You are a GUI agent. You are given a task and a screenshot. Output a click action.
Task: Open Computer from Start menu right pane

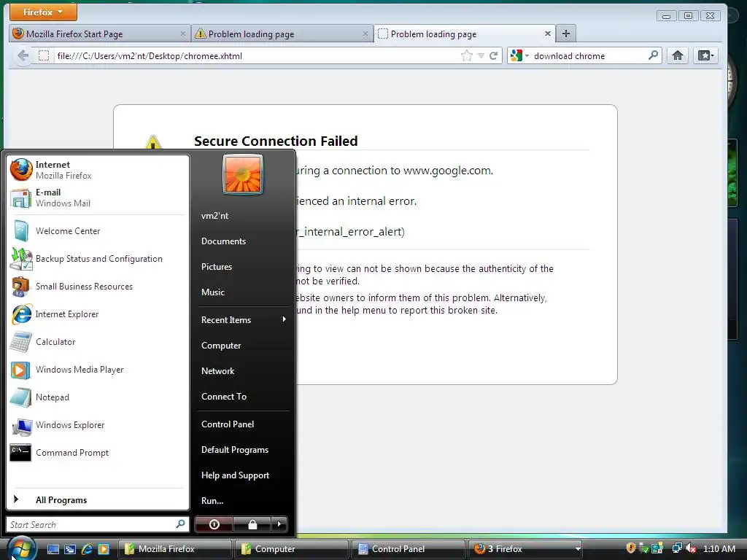point(243,345)
